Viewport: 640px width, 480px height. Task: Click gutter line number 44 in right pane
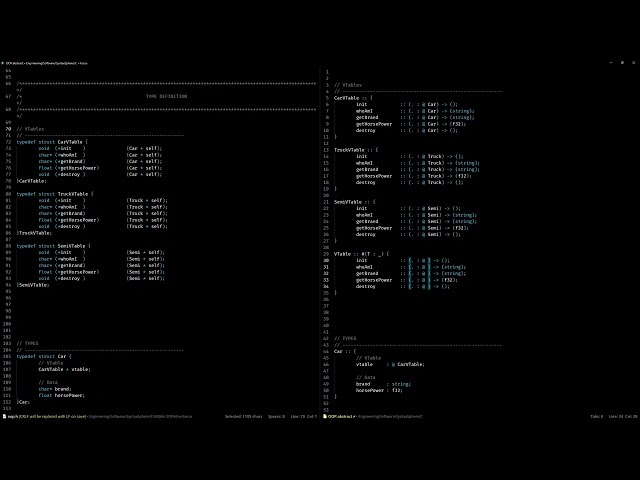(326, 351)
